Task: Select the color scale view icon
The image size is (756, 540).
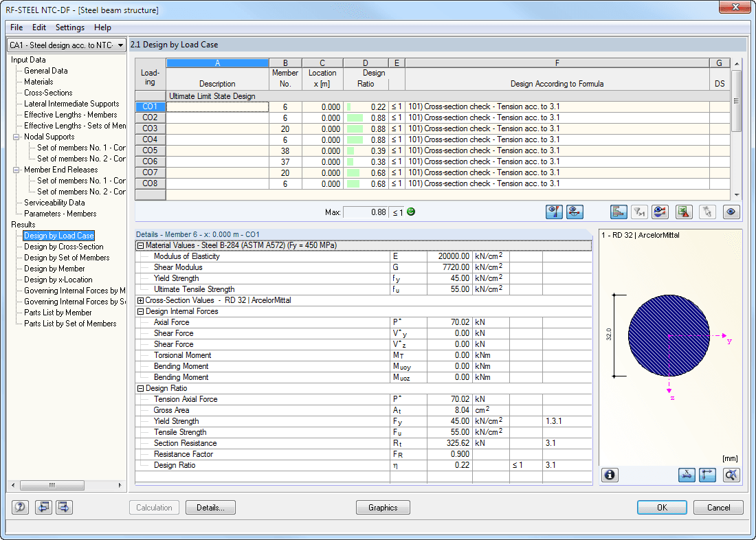Action: (660, 212)
